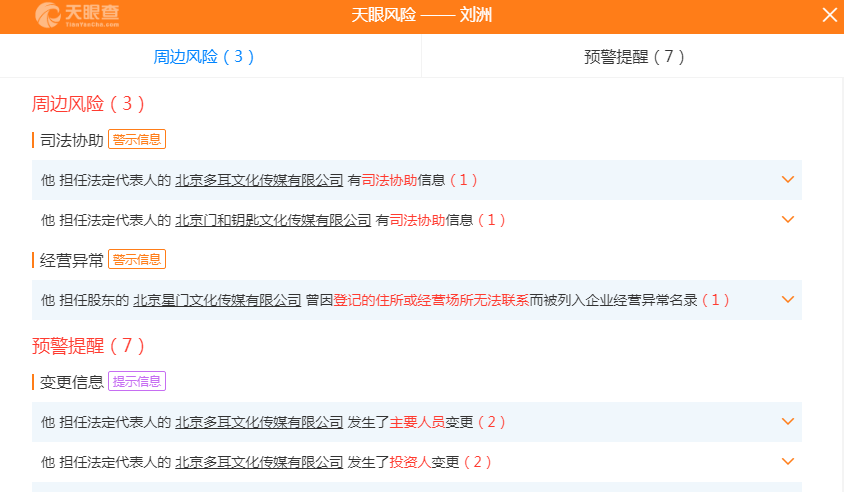Expand 投资人变更 (2) row chevron
The image size is (844, 492).
click(x=787, y=462)
